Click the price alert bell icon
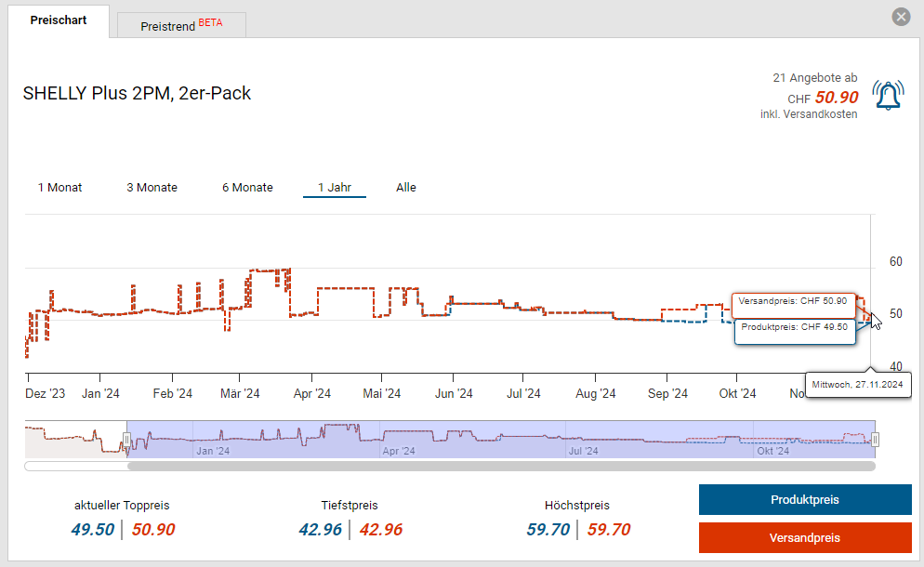Viewport: 924px width, 567px height. pyautogui.click(x=888, y=95)
